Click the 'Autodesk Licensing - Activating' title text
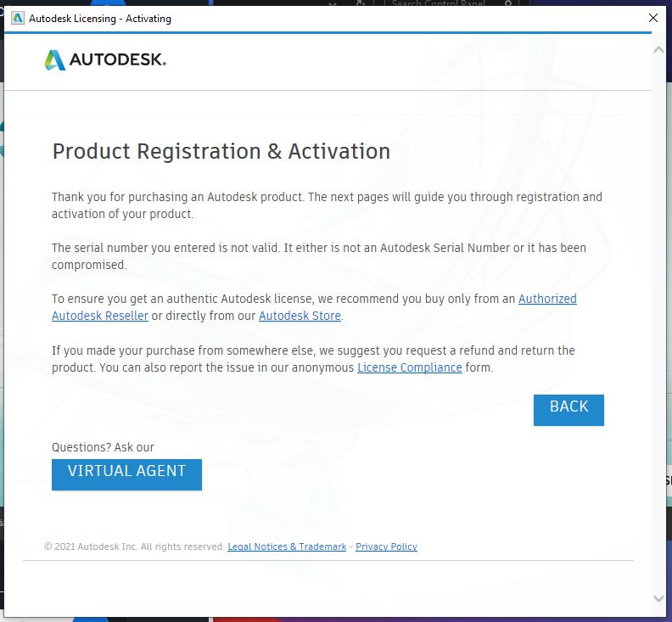 [x=100, y=18]
